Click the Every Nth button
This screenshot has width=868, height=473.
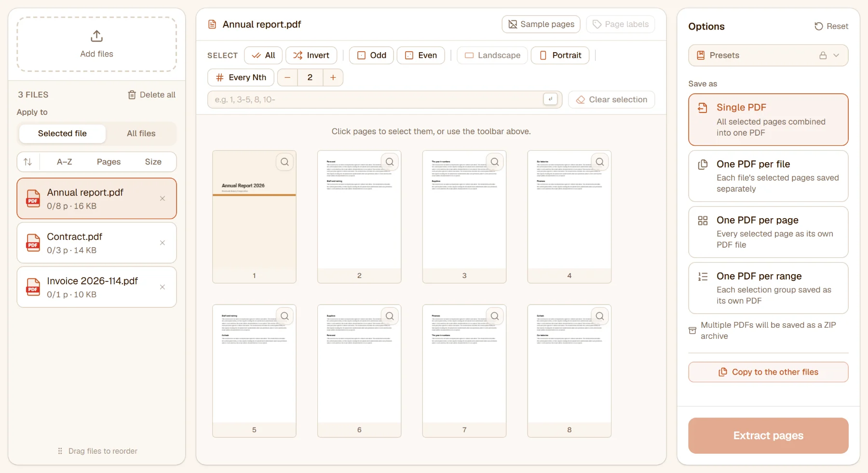pos(241,78)
